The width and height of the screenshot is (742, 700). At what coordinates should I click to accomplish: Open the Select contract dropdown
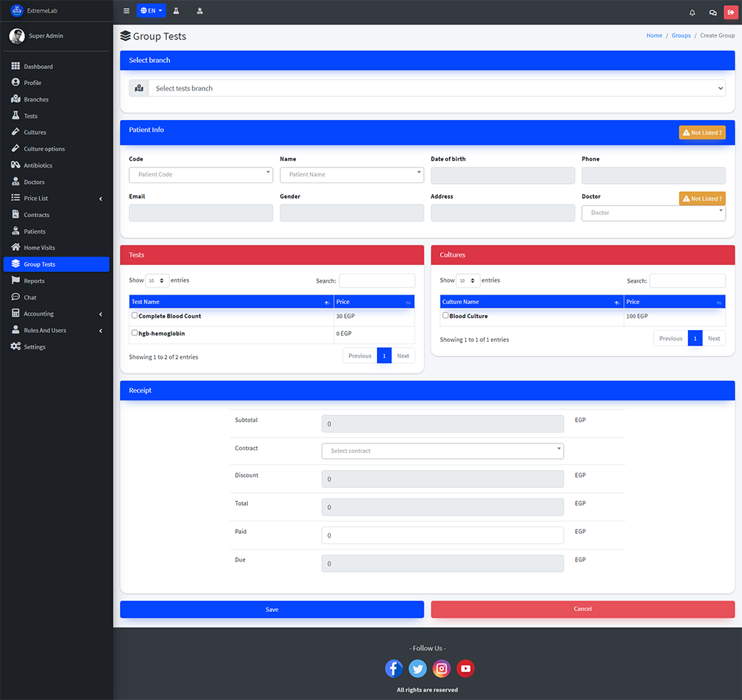[x=442, y=451]
